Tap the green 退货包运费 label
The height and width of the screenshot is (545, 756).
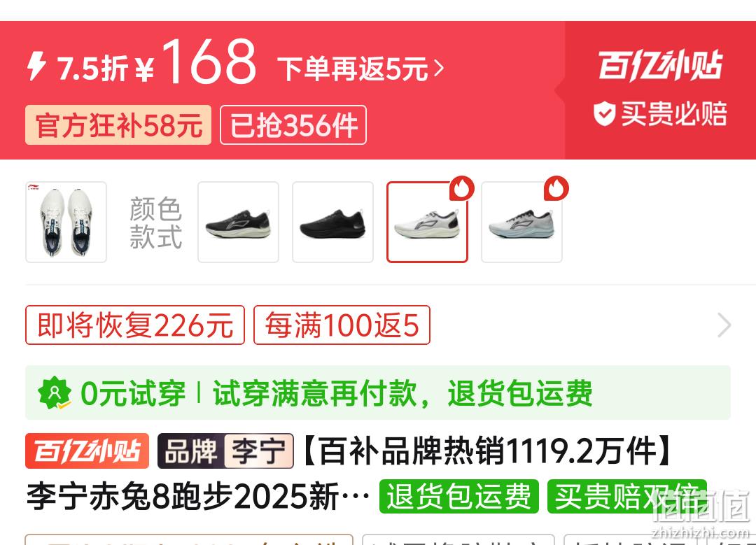point(459,496)
